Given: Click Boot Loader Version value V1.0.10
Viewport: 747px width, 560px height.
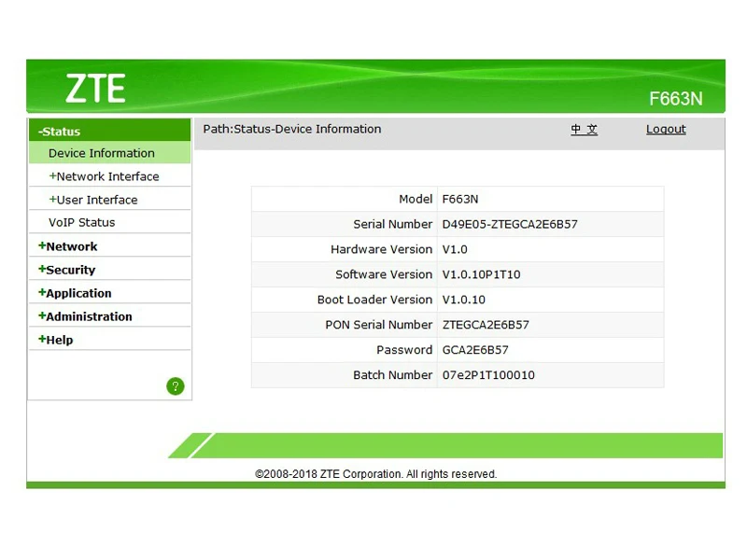Looking at the screenshot, I should click(x=463, y=300).
